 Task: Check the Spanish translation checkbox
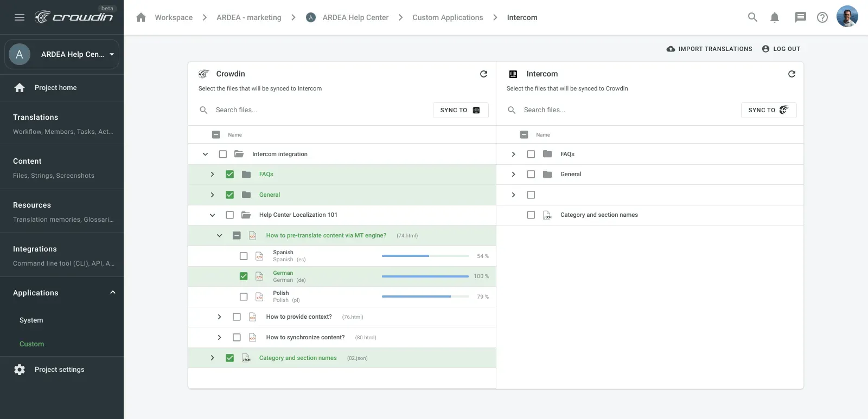pos(244,256)
